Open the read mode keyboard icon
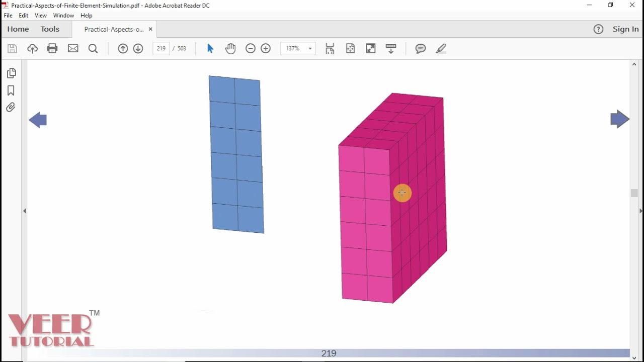 (x=391, y=49)
